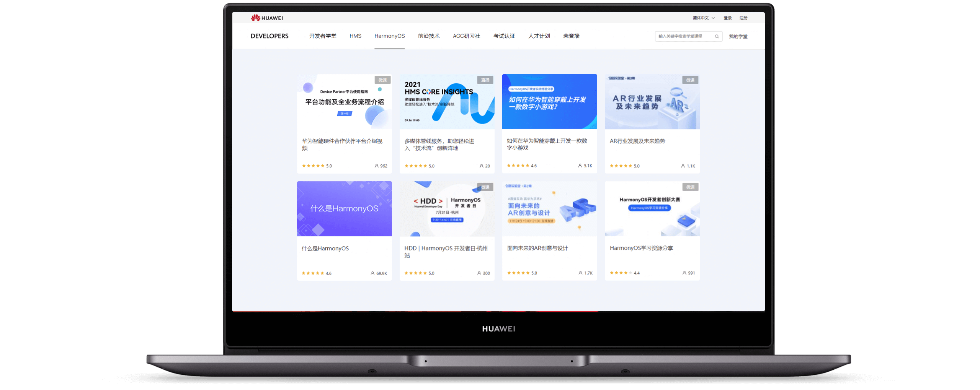Open the HMS menu item

(355, 36)
